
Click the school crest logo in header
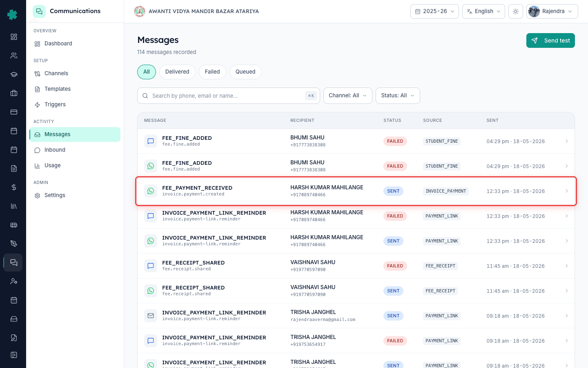pyautogui.click(x=140, y=11)
